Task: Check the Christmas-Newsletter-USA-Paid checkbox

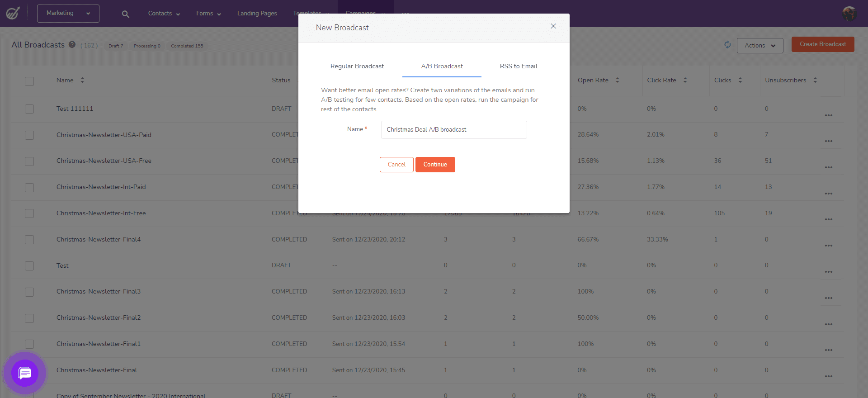Action: pyautogui.click(x=29, y=135)
